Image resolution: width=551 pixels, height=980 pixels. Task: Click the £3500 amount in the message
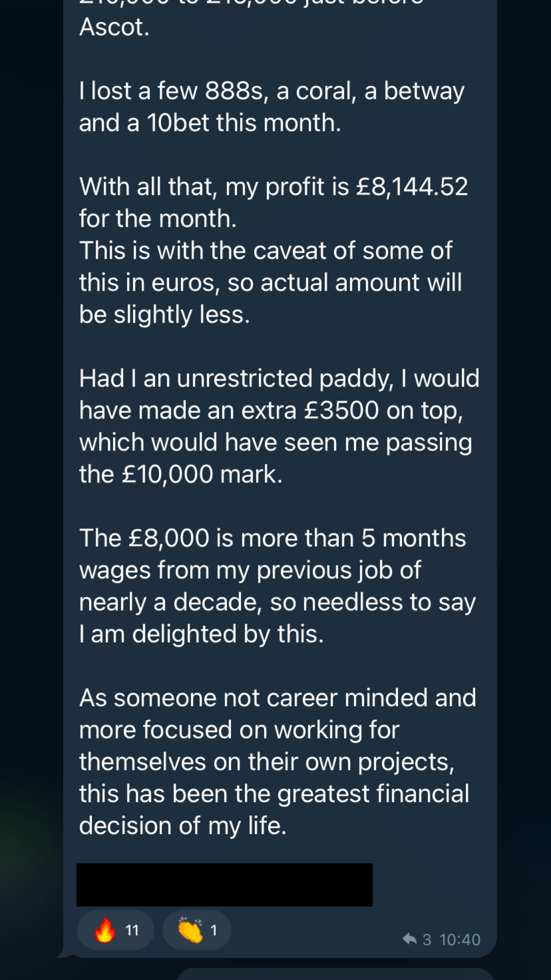point(341,410)
